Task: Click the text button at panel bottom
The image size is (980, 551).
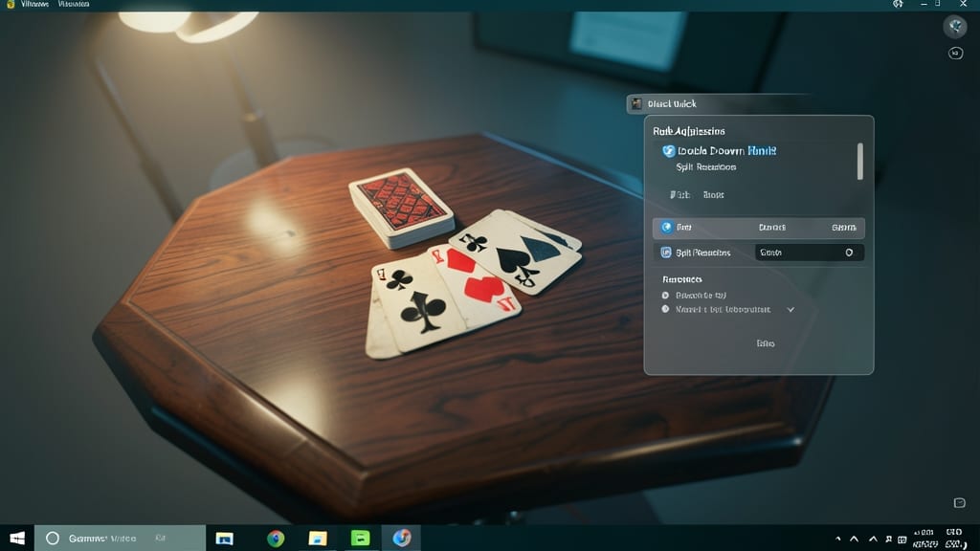Action: click(766, 343)
